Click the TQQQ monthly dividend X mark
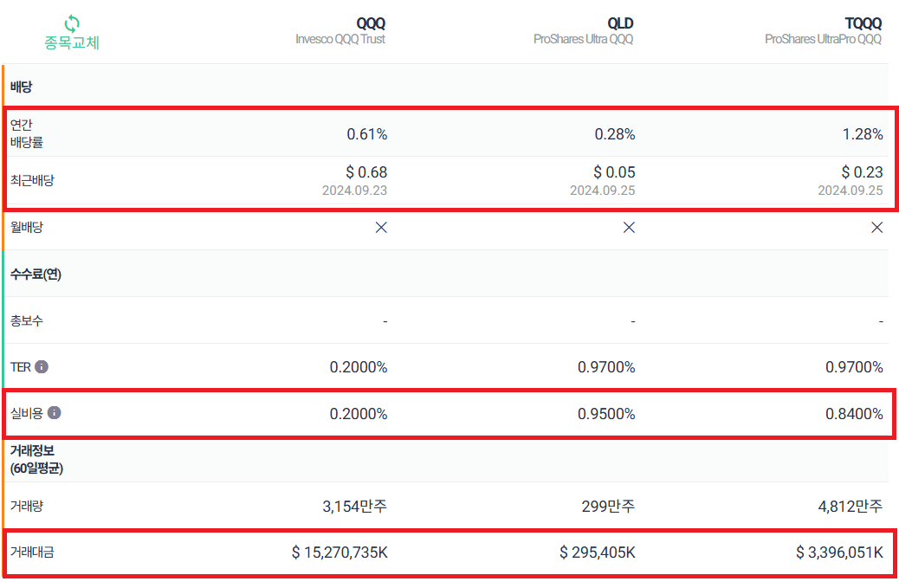The width and height of the screenshot is (899, 588). [x=876, y=228]
